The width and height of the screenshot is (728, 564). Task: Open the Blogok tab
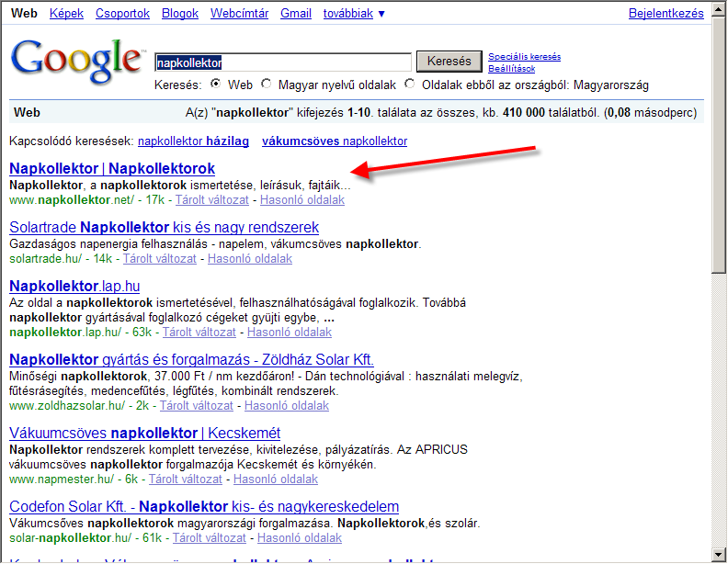click(179, 14)
